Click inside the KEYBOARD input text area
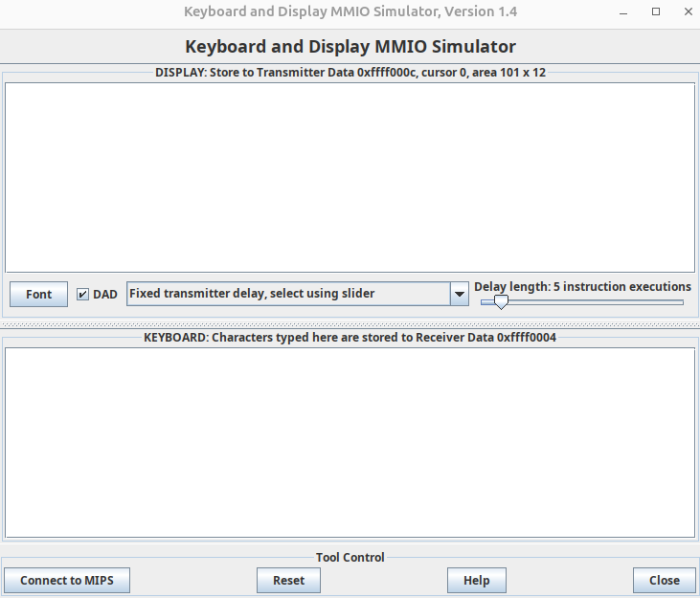The height and width of the screenshot is (598, 700). pos(350,443)
